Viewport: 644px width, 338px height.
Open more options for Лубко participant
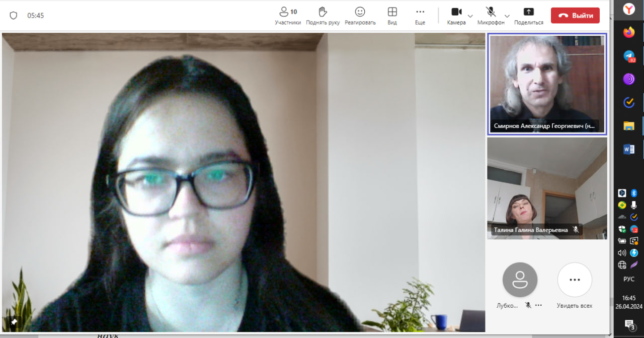(538, 305)
